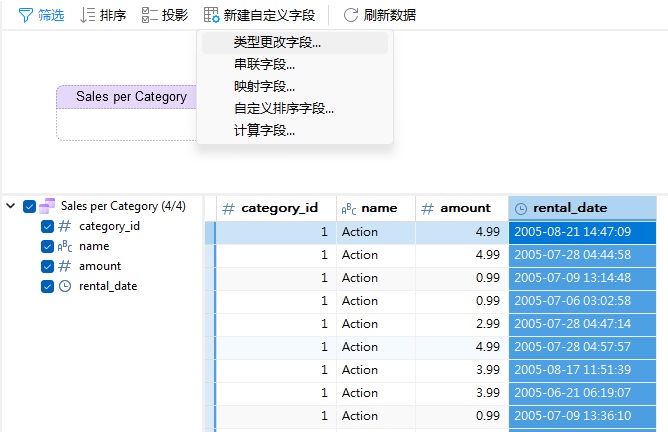This screenshot has width=668, height=432.
Task: Open the 排序 sort button
Action: 104,16
